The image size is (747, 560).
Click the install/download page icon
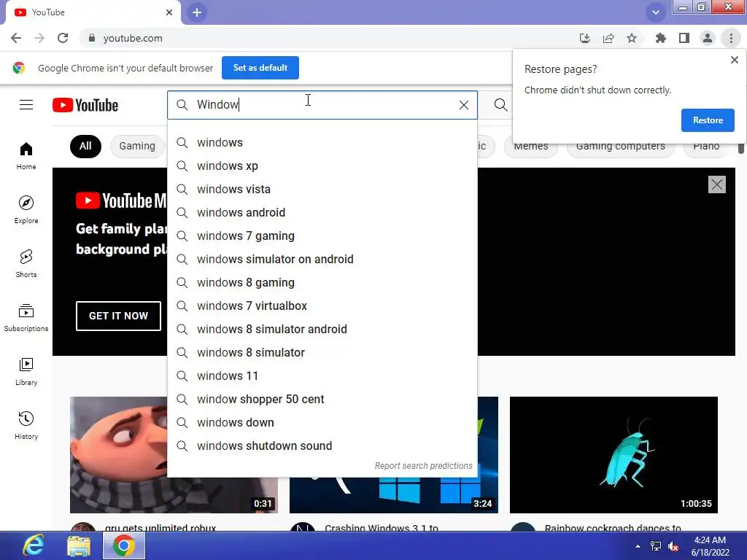(585, 38)
